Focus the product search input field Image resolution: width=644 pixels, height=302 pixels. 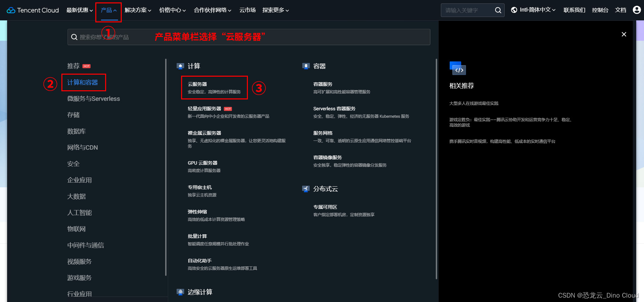(249, 37)
